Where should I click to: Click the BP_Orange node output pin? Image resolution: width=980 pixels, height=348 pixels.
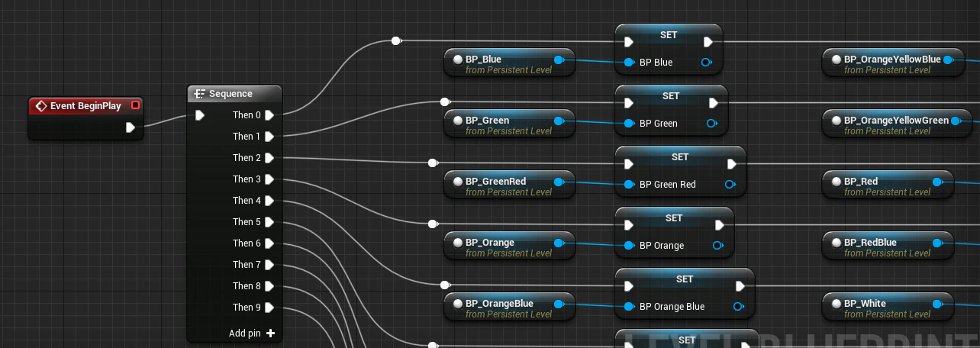click(x=559, y=243)
